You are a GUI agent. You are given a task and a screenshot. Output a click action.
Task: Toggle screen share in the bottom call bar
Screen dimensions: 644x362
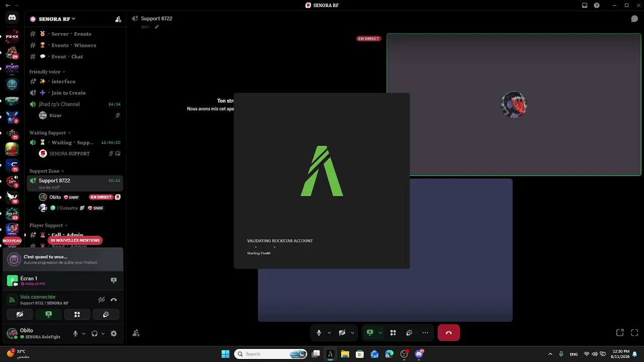pos(370,333)
